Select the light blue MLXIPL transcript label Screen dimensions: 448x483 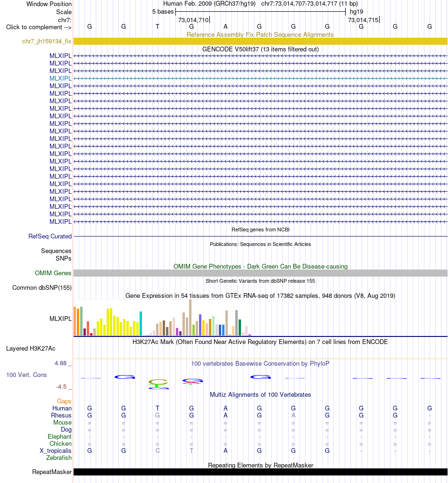point(60,78)
